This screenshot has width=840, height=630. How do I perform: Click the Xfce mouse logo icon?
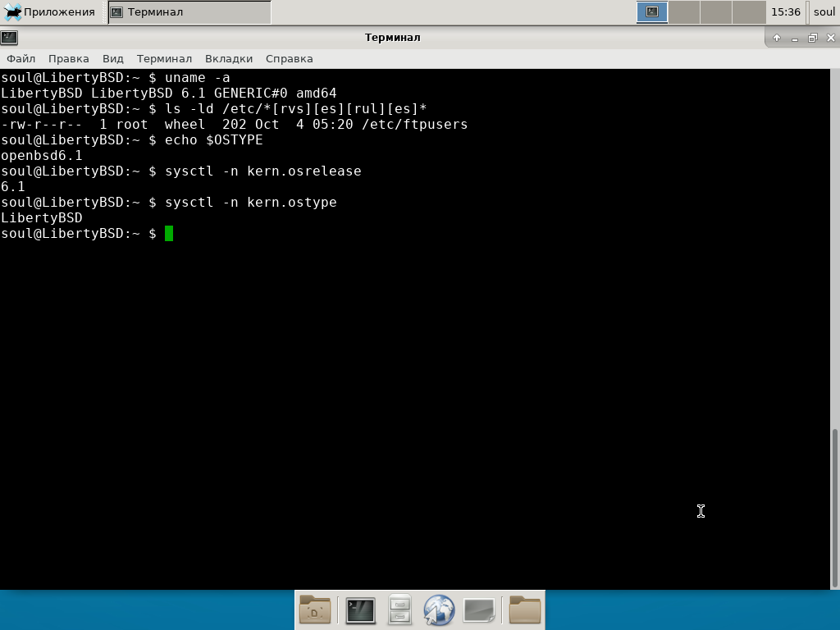(x=11, y=11)
